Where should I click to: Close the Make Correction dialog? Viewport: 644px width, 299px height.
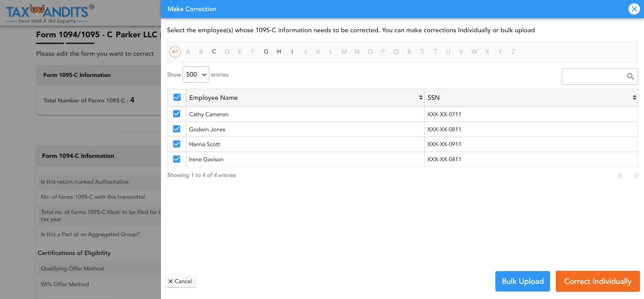point(634,9)
